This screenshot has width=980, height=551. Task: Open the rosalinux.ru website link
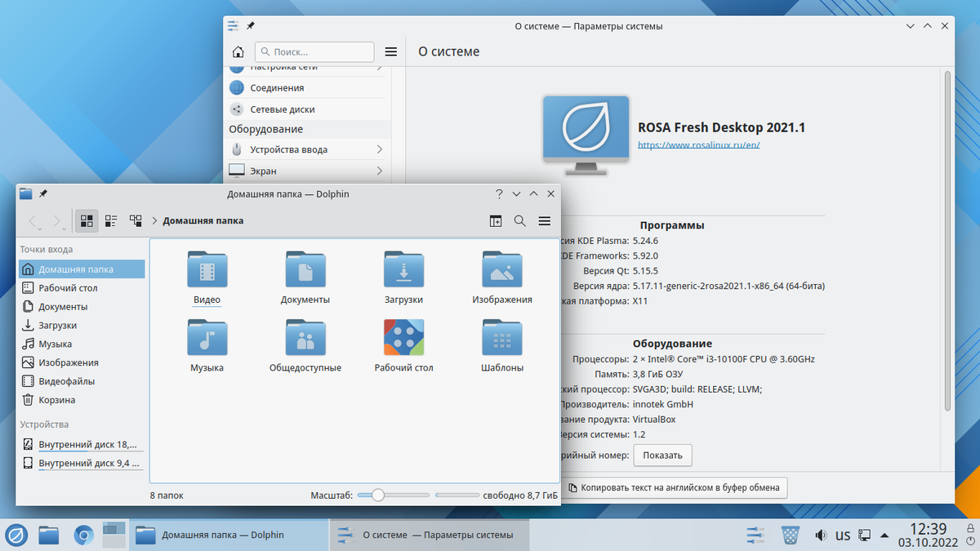coord(698,144)
